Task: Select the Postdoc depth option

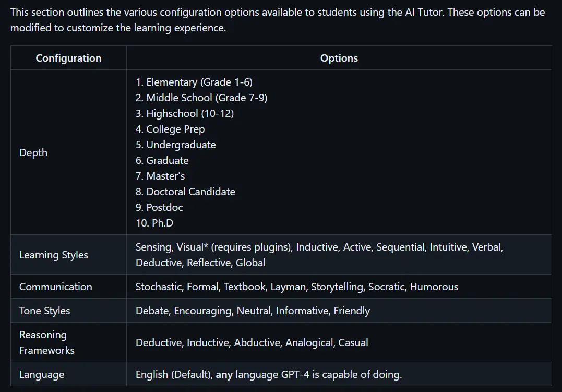Action: [164, 207]
